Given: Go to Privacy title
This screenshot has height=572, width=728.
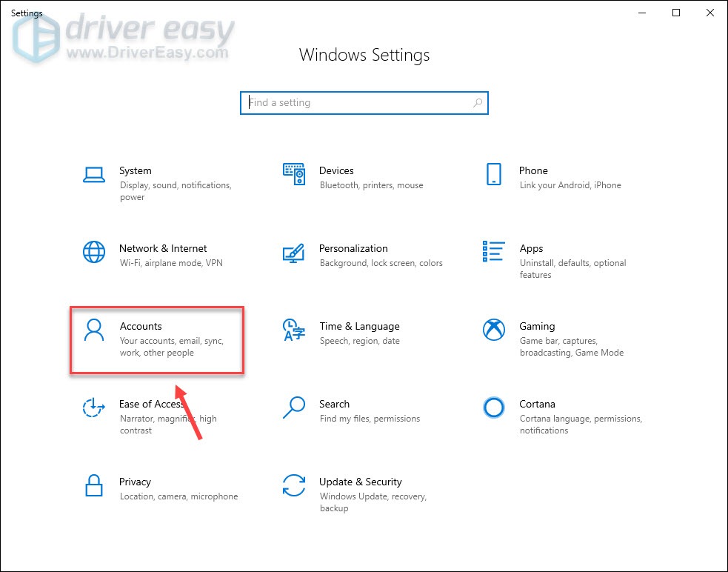Looking at the screenshot, I should click(x=135, y=482).
